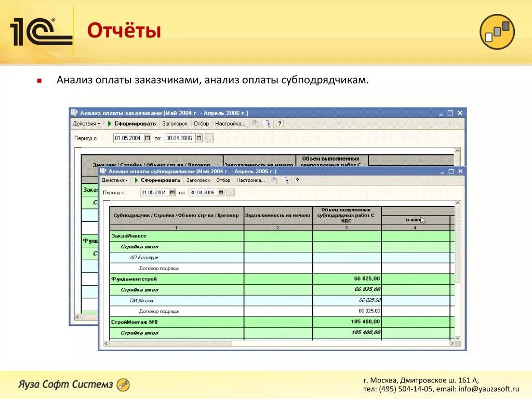Maximize the customers payment analysis window
532x399 pixels.
pos(450,113)
